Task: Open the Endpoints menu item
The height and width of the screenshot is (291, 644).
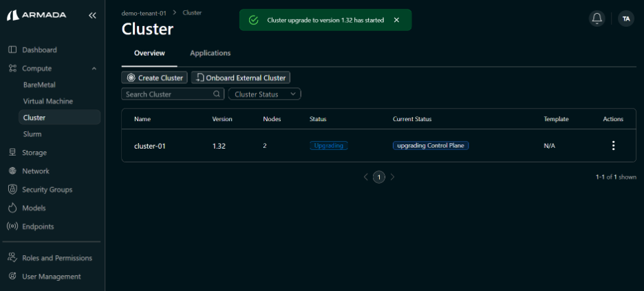Action: tap(39, 226)
